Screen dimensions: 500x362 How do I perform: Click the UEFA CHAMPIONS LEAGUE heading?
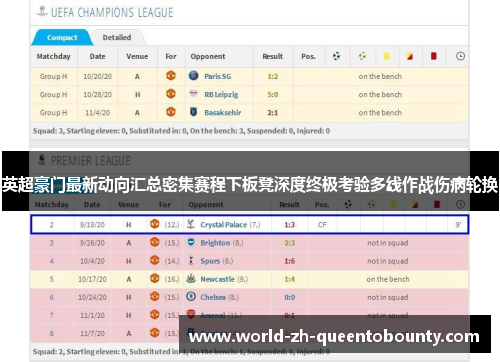click(x=112, y=12)
